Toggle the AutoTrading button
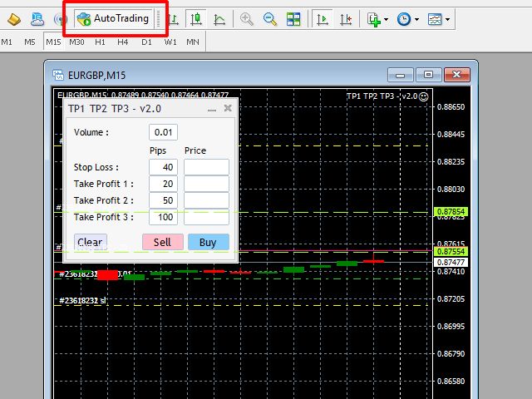 [113, 18]
